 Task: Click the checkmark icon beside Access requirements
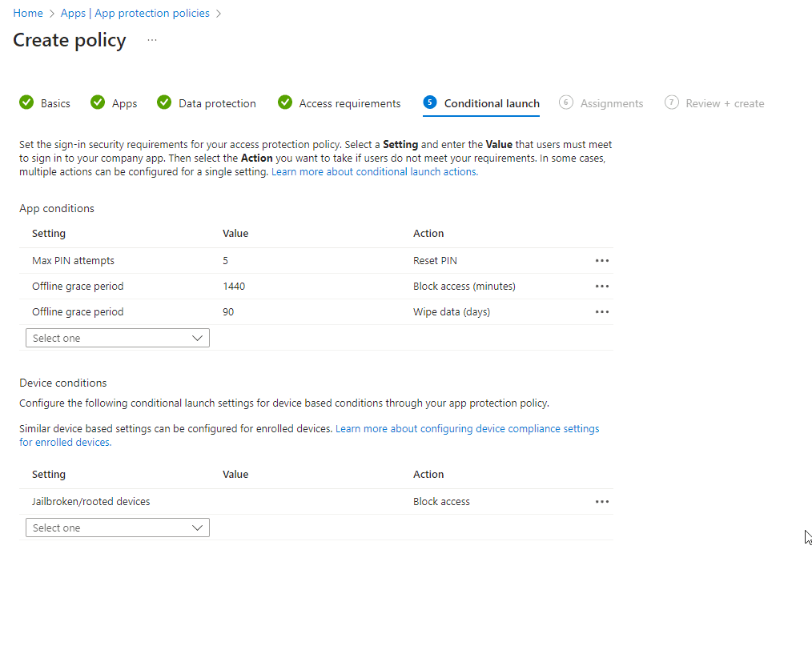tap(284, 102)
